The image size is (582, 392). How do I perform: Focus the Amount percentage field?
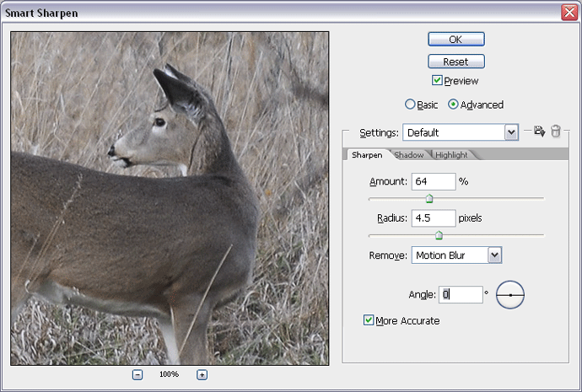434,181
